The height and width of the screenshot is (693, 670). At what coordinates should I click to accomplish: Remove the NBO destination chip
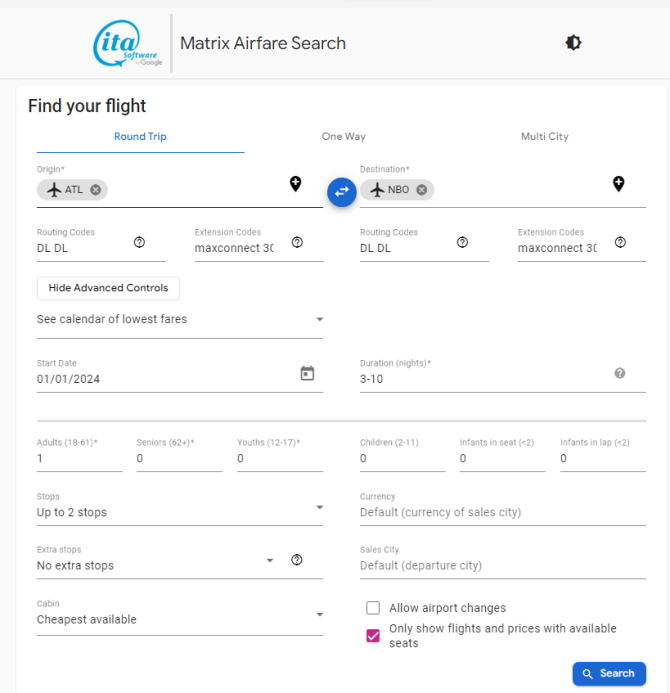pos(422,190)
